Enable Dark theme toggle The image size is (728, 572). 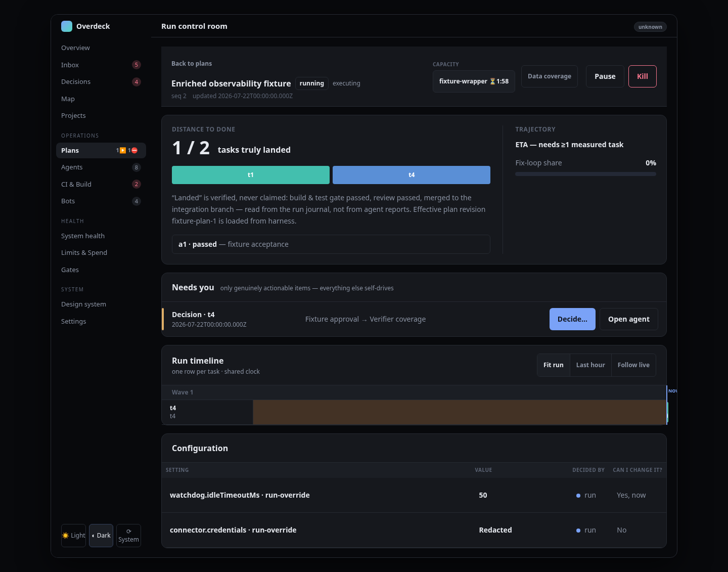[101, 536]
